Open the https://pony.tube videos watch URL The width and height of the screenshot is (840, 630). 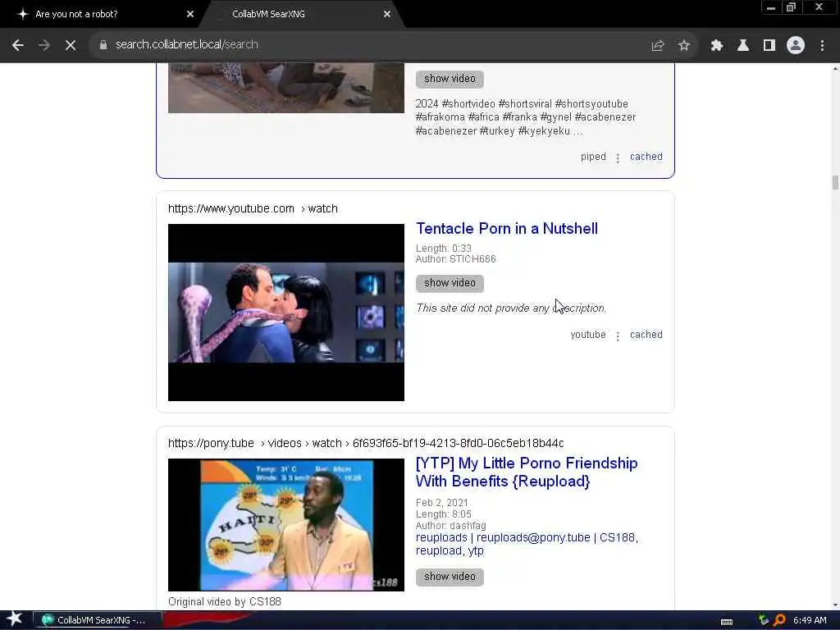click(x=366, y=443)
